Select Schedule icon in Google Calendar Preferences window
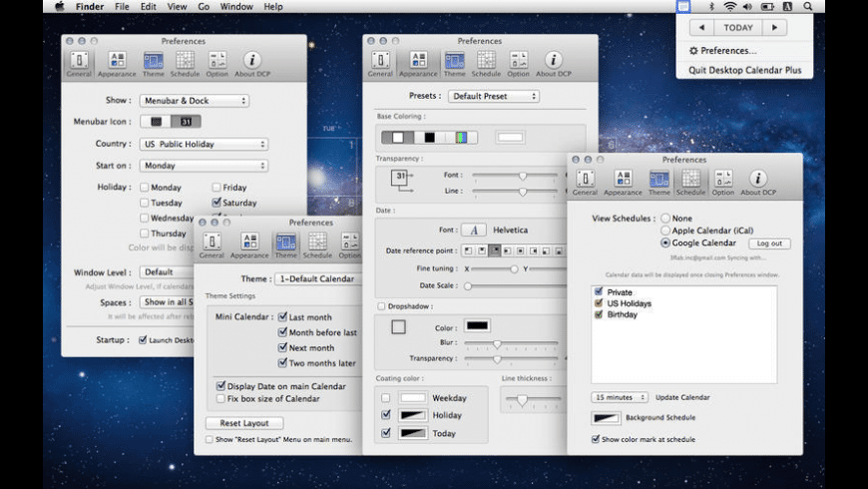 tap(690, 181)
